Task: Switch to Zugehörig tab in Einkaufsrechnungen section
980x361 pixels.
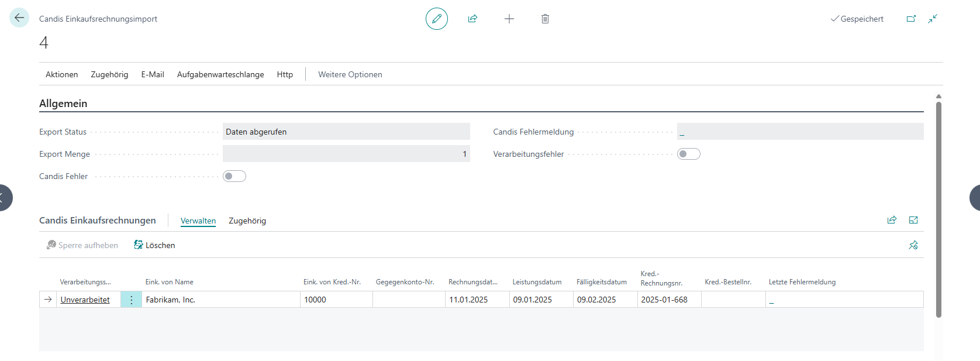Action: 247,221
